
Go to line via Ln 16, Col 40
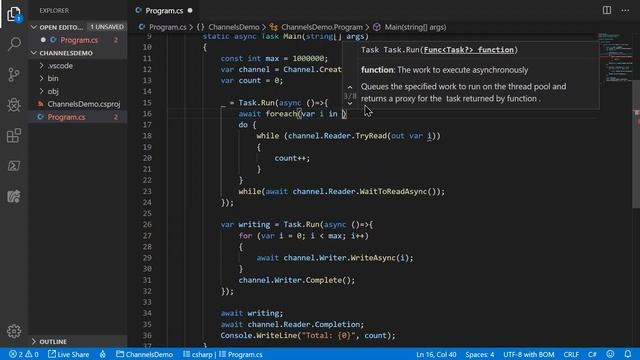[x=436, y=354]
